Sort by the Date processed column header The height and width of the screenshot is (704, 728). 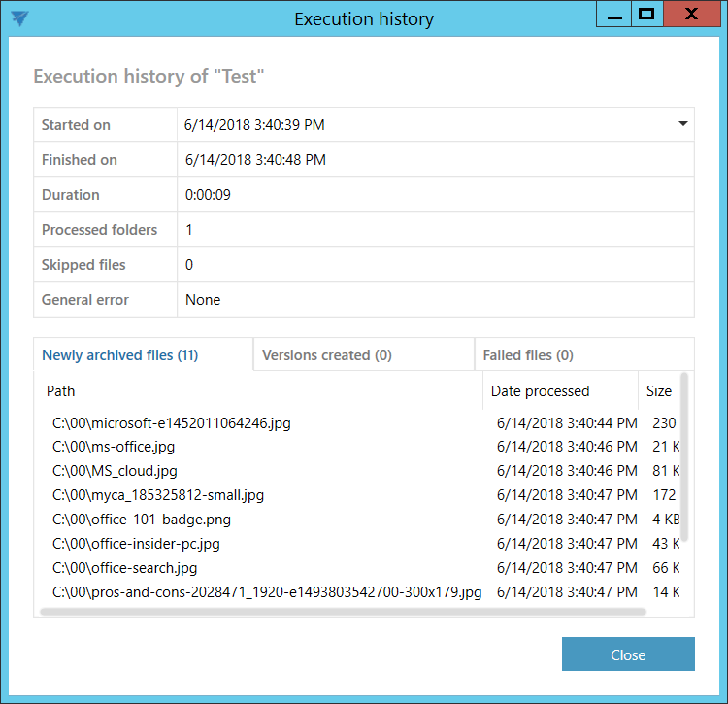(540, 391)
